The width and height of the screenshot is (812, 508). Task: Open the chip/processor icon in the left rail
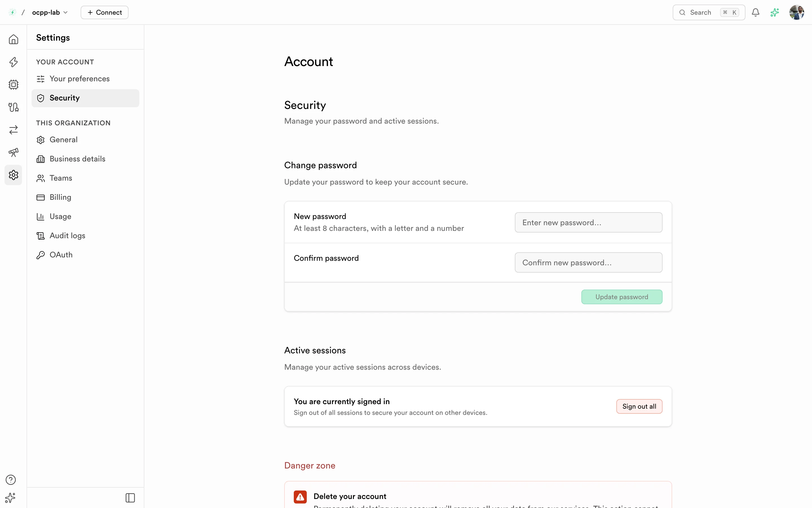(14, 84)
